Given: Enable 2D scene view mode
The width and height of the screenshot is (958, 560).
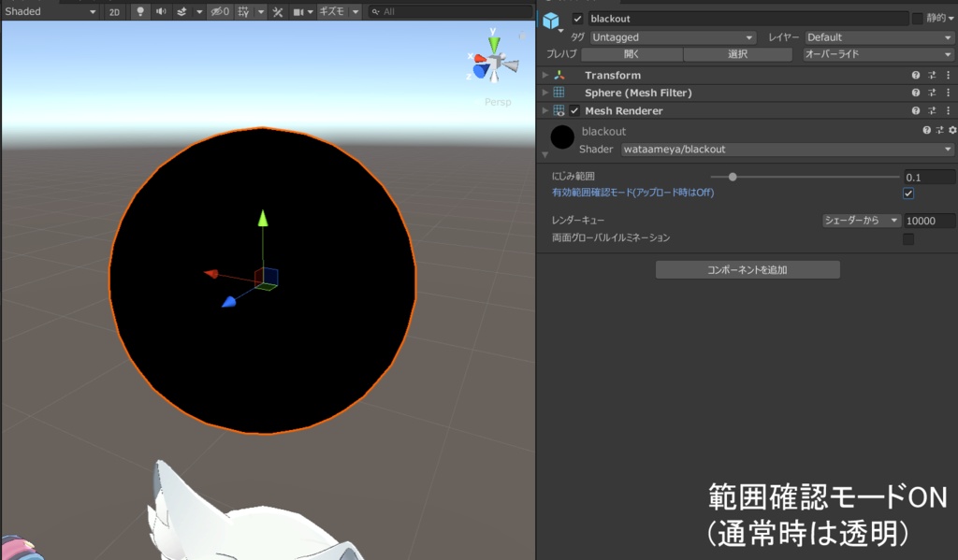Looking at the screenshot, I should (x=114, y=10).
